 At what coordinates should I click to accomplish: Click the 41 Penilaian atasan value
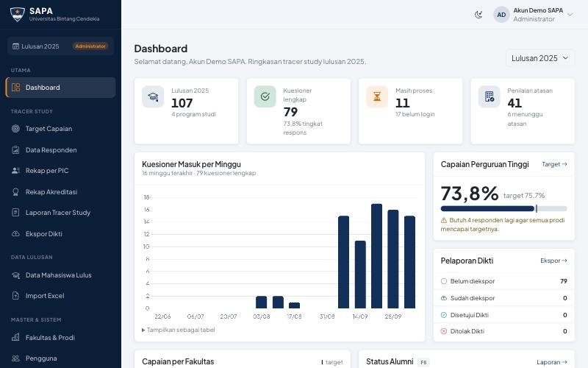pyautogui.click(x=514, y=103)
